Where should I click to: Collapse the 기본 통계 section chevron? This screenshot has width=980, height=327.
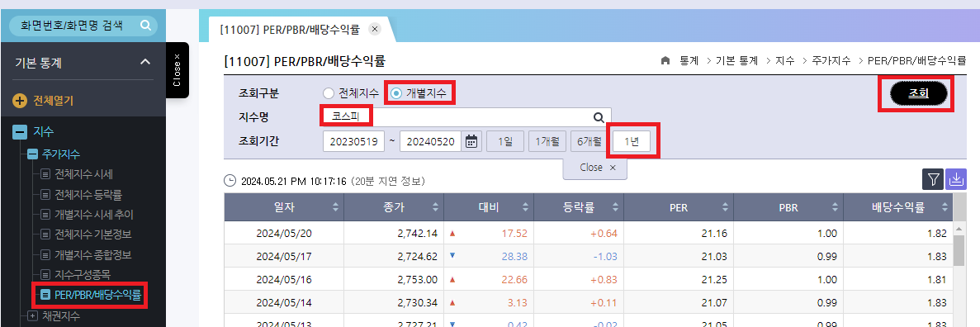point(145,62)
